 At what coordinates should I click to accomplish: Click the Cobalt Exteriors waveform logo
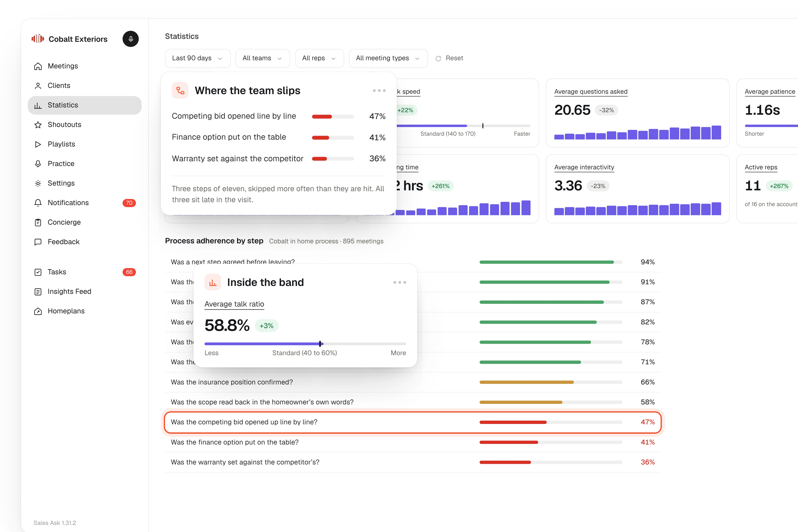pyautogui.click(x=38, y=39)
